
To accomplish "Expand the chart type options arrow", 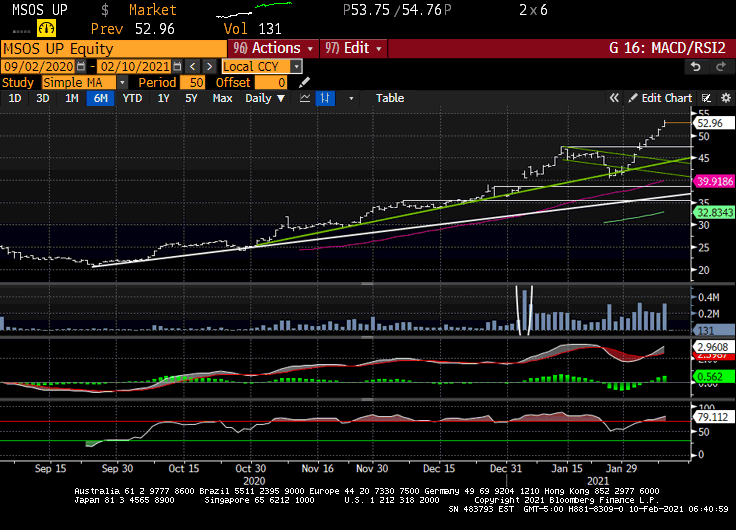I will coord(351,99).
